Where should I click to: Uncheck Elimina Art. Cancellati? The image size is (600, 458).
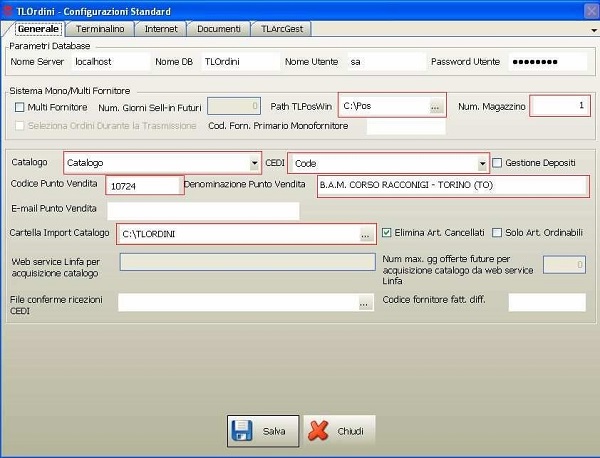click(387, 233)
